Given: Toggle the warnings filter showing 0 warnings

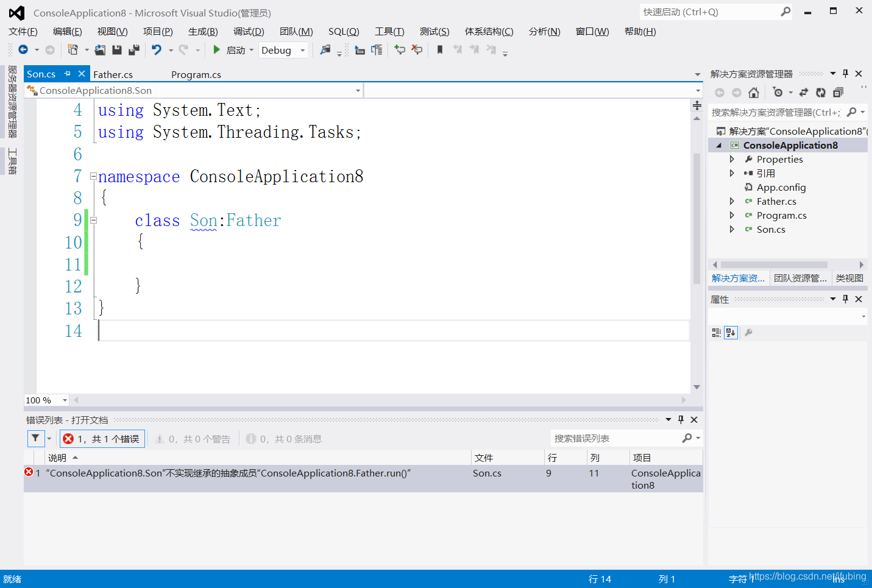Looking at the screenshot, I should click(193, 439).
